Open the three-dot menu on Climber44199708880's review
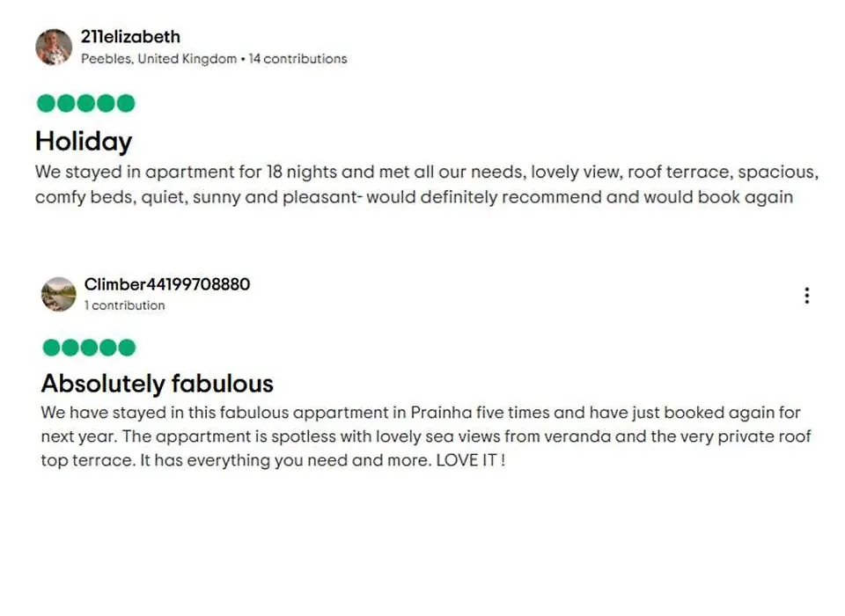The image size is (845, 616). click(806, 296)
